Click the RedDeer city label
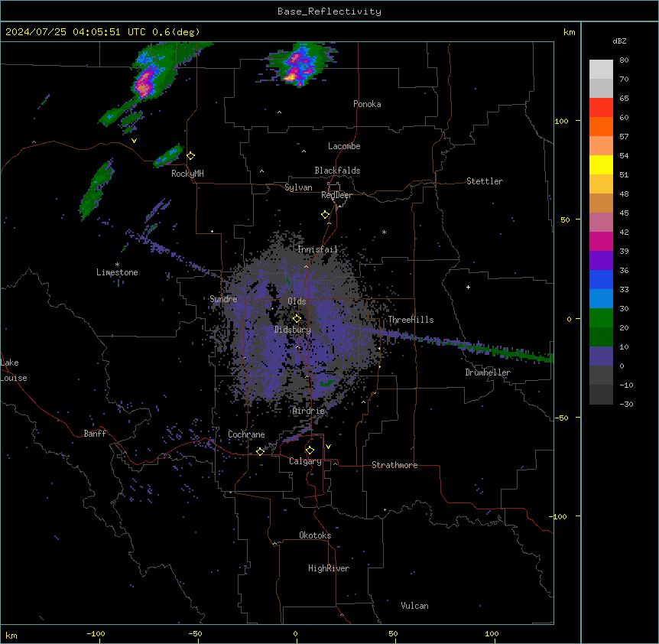 [x=336, y=195]
